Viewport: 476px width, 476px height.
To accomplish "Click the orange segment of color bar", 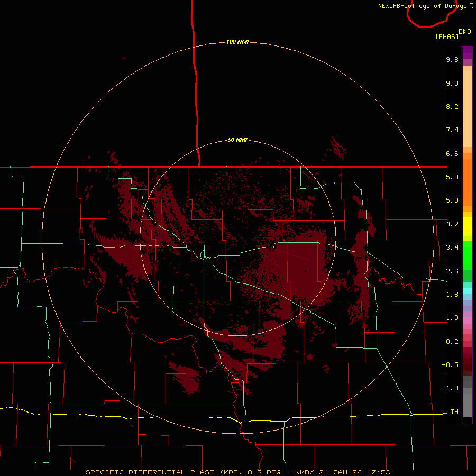I will point(467,183).
